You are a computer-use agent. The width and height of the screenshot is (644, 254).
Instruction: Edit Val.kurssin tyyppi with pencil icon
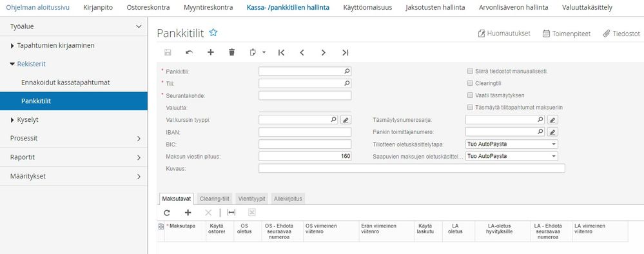click(x=346, y=120)
